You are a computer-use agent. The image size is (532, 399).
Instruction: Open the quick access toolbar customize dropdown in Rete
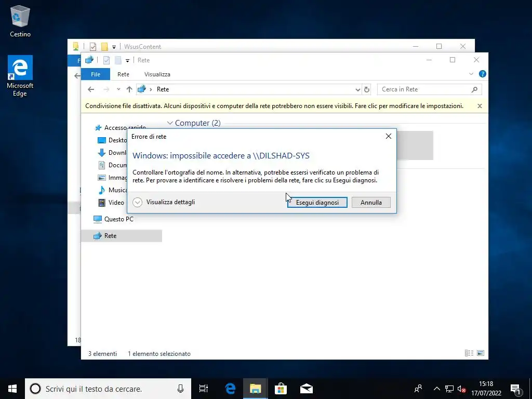(127, 60)
